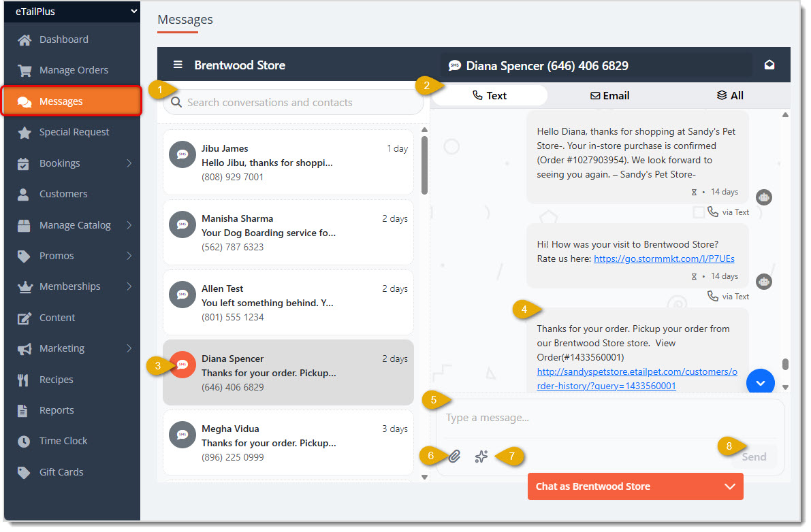Open the Dashboard home icon
The image size is (811, 532).
[25, 39]
